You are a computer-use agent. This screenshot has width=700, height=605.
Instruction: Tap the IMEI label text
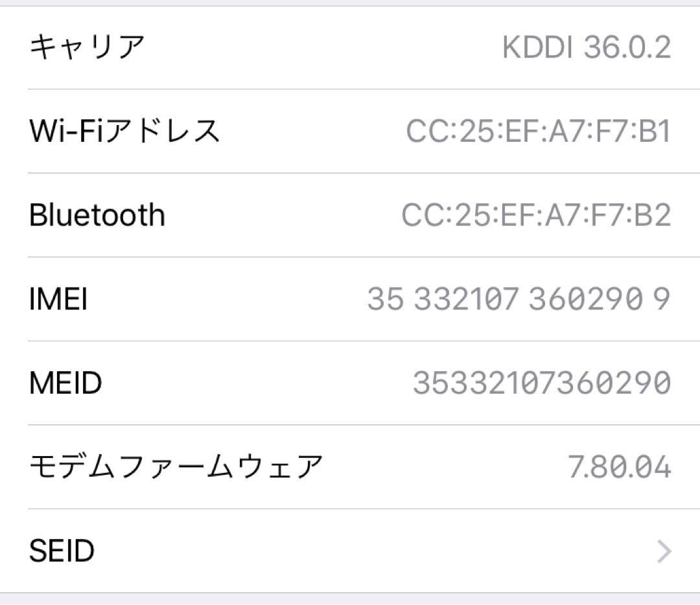pos(60,298)
